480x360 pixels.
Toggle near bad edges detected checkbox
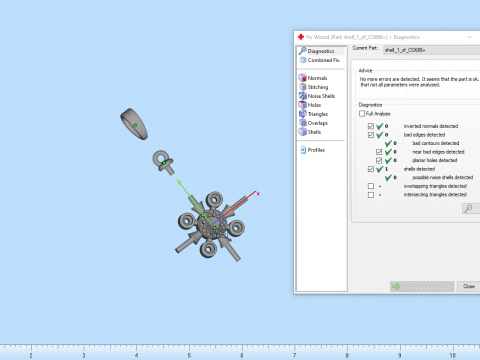(x=379, y=152)
